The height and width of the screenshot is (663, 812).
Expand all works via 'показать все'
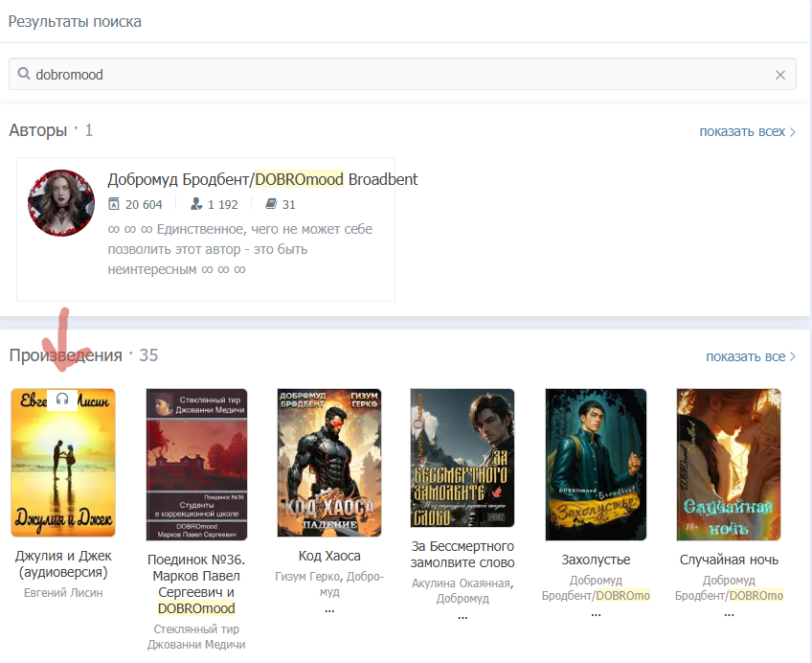[751, 356]
